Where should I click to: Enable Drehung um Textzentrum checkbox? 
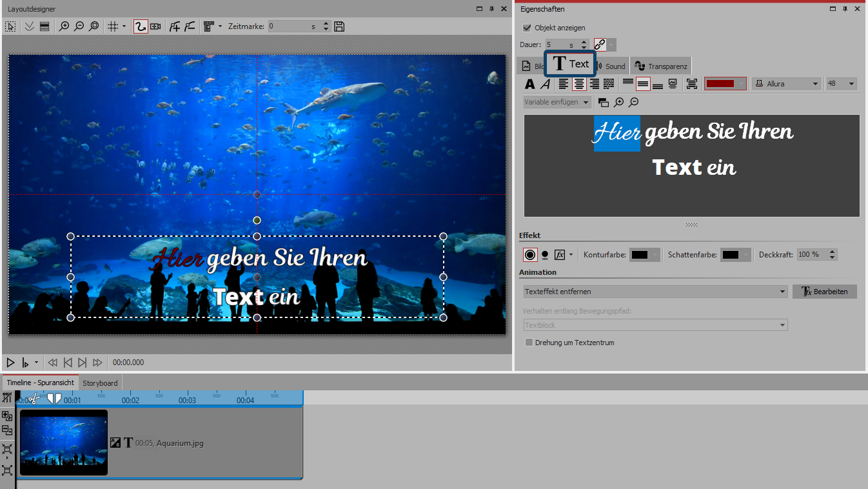529,343
